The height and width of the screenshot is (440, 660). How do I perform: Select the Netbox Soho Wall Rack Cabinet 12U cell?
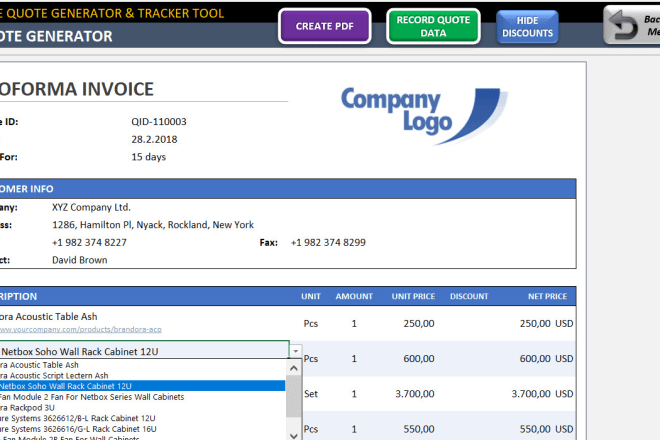144,351
